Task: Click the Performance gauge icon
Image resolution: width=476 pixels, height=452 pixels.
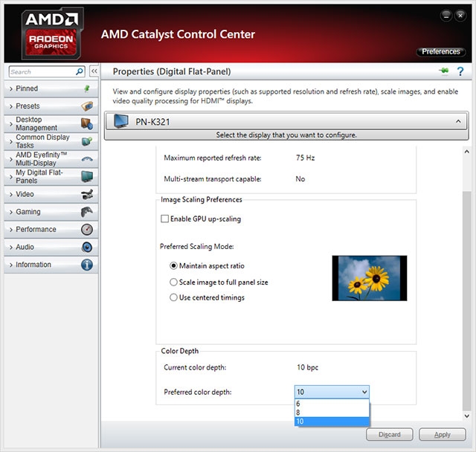Action: coord(87,229)
